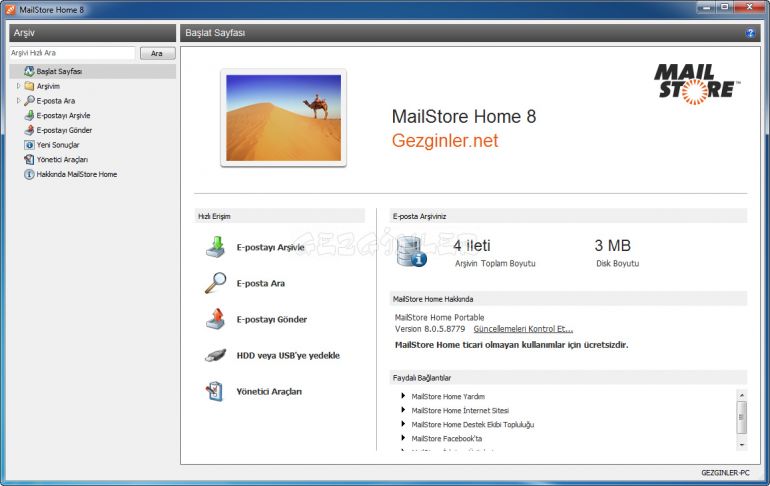This screenshot has height=486, width=770.
Task: Open HDD veya USB'ye yedekle link
Action: pyautogui.click(x=288, y=355)
